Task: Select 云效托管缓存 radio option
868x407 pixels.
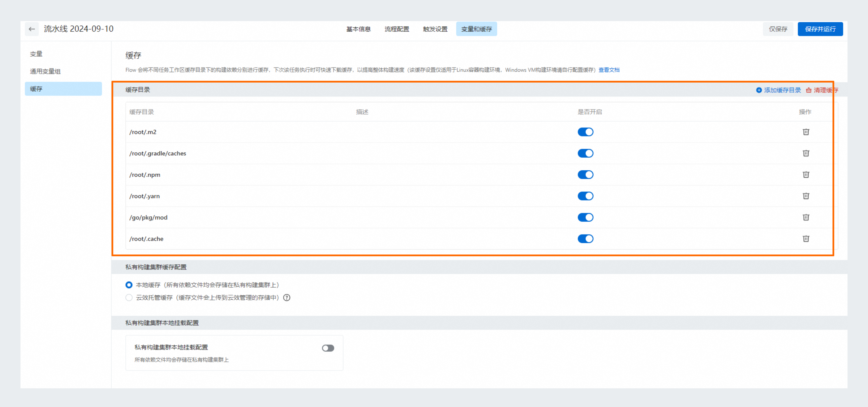Action: click(x=129, y=298)
